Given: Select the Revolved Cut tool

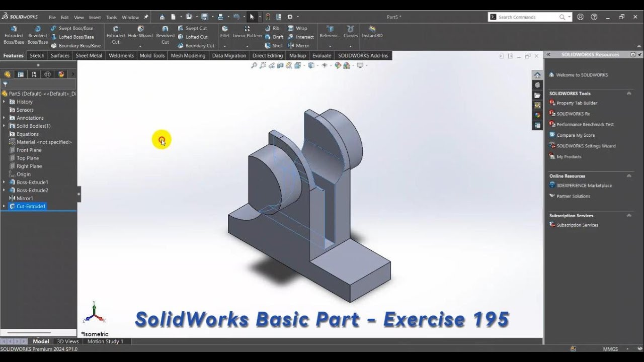Looking at the screenshot, I should [165, 35].
